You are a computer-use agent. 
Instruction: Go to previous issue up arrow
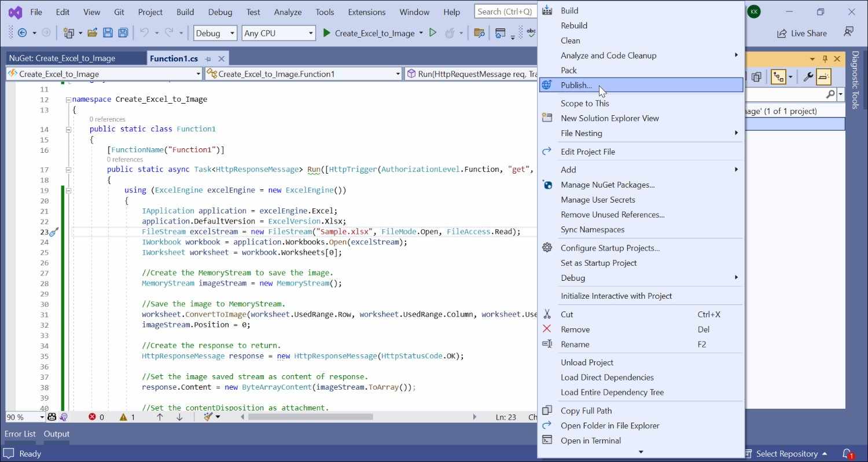160,417
